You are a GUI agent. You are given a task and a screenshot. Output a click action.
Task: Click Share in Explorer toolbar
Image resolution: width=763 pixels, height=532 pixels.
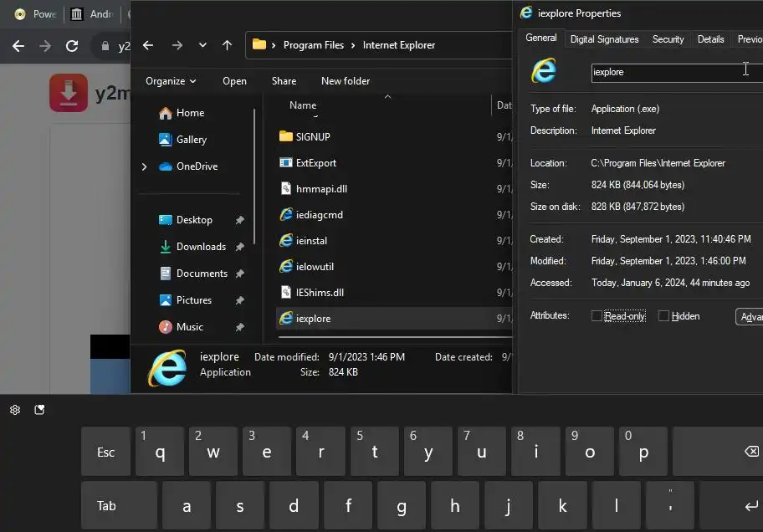[x=284, y=81]
